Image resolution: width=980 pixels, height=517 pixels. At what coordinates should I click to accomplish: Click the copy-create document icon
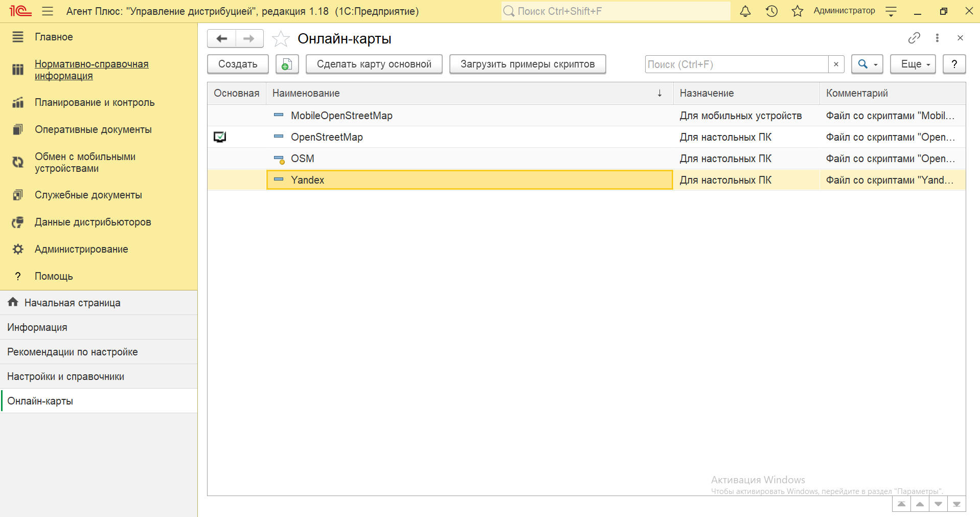point(287,64)
